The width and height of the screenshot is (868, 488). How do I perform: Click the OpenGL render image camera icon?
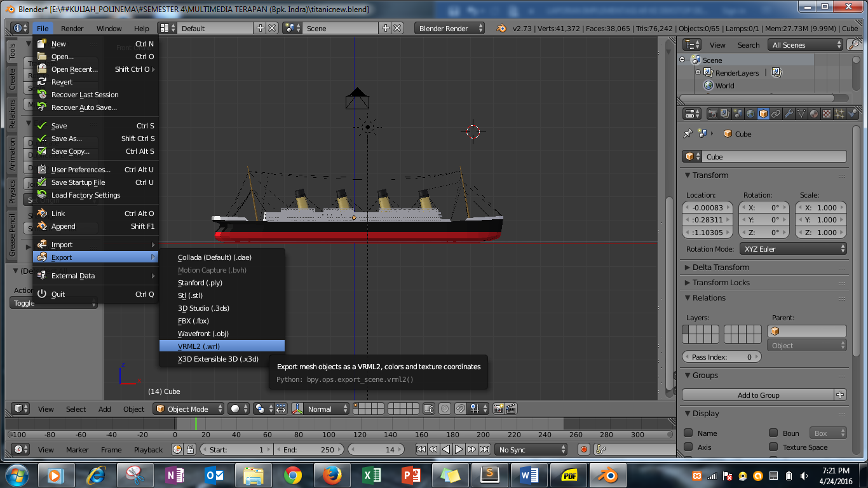point(498,409)
